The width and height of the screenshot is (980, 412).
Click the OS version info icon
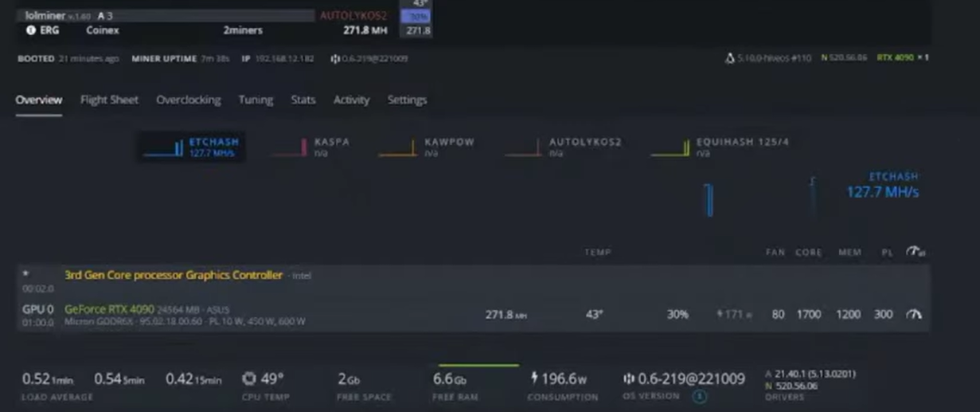point(699,396)
